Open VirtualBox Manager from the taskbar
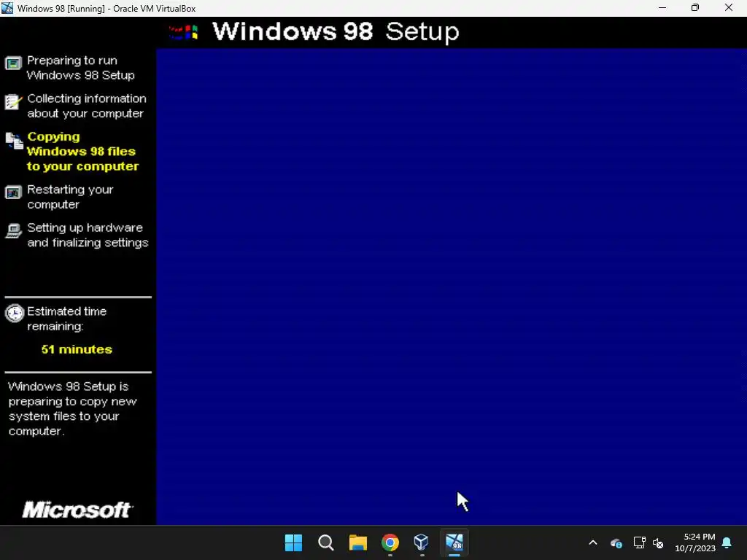Screen dimensions: 747x560 click(422, 542)
